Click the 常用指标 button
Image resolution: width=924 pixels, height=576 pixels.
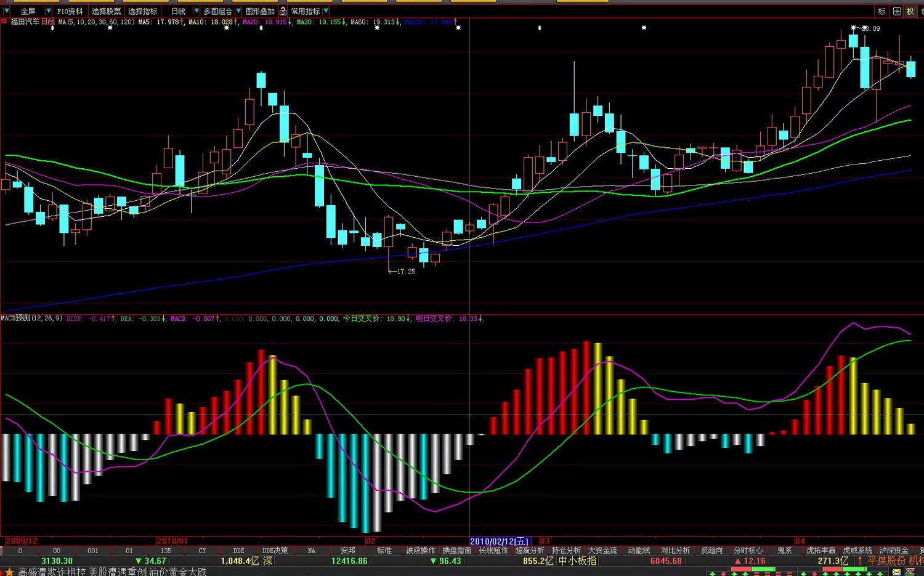306,11
